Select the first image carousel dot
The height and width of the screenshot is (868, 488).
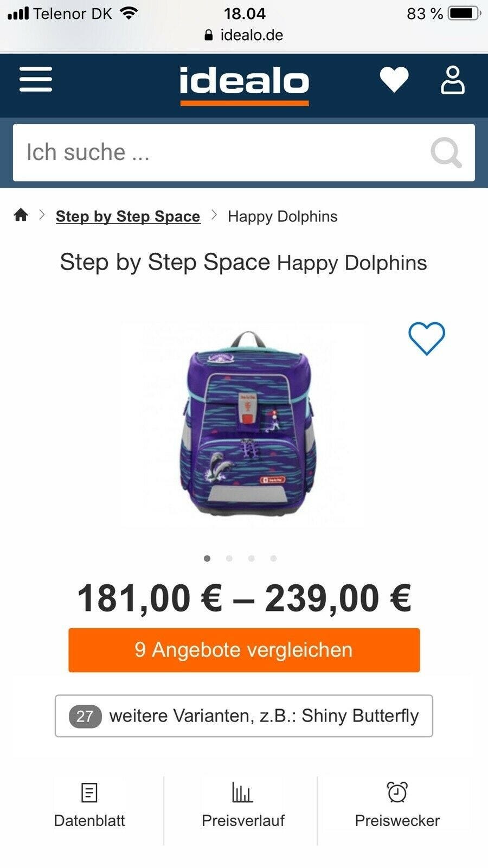[x=207, y=558]
